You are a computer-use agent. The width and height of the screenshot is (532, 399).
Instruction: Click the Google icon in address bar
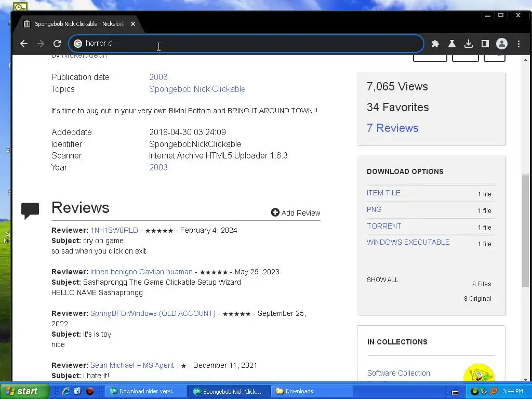click(x=78, y=44)
